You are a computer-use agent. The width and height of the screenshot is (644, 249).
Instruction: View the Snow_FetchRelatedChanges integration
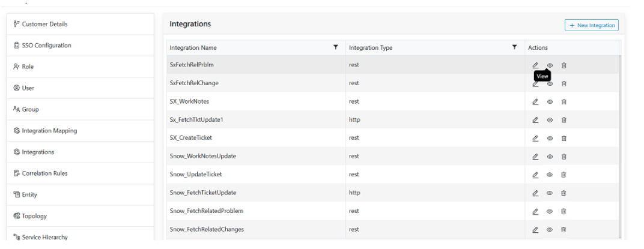point(550,229)
